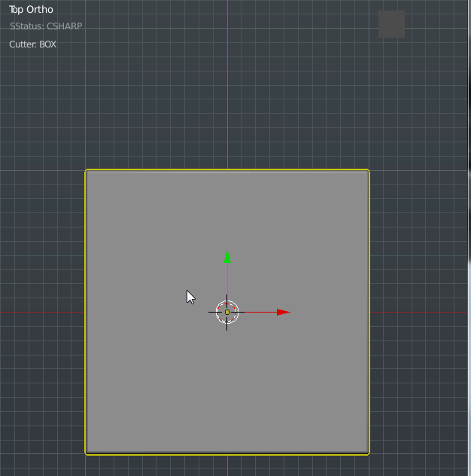
Task: Click the green Y-axis manipulator arrowhead
Action: (x=227, y=257)
